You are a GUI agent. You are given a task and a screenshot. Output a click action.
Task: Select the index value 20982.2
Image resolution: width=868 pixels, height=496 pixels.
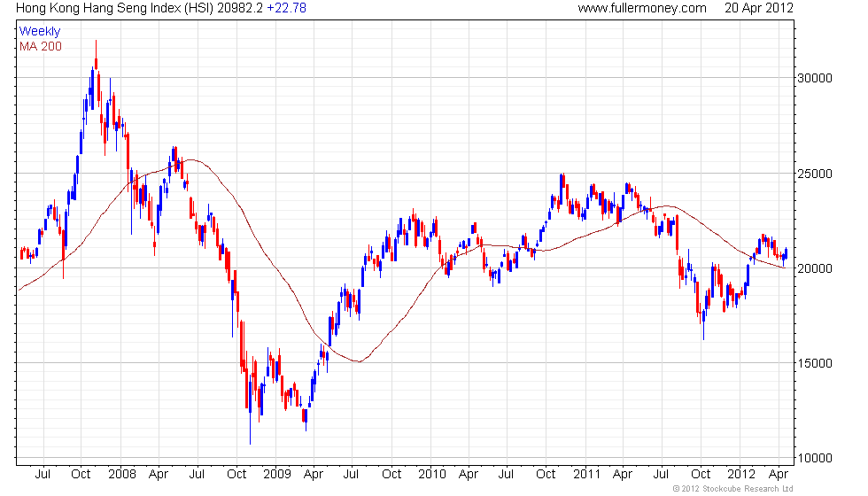tap(240, 8)
